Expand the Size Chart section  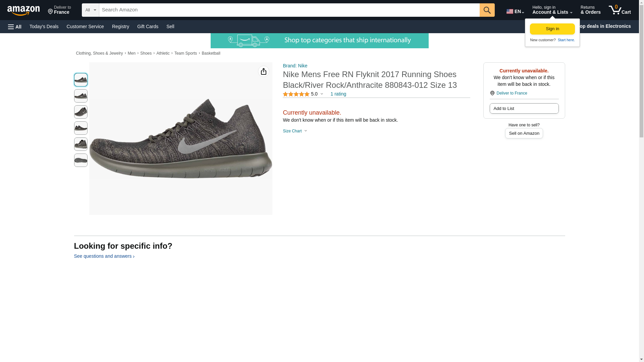294,131
